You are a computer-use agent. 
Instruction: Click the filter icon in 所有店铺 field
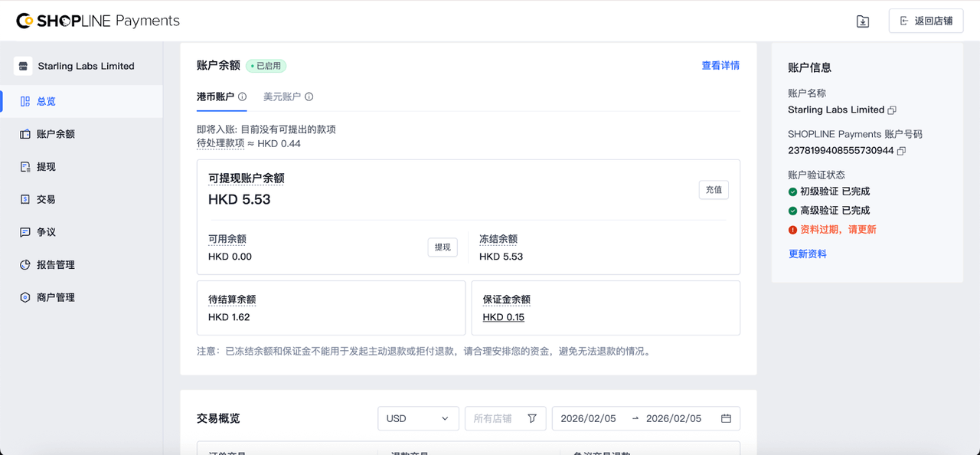pos(532,418)
